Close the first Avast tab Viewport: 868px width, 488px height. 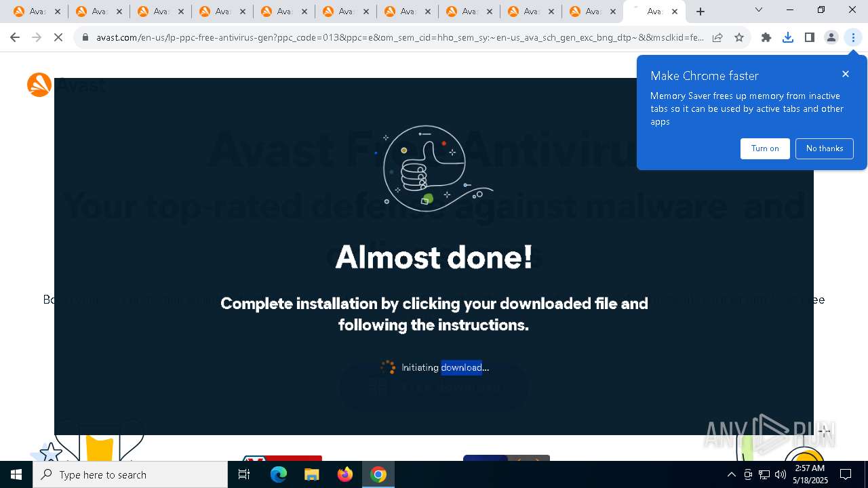click(x=57, y=12)
